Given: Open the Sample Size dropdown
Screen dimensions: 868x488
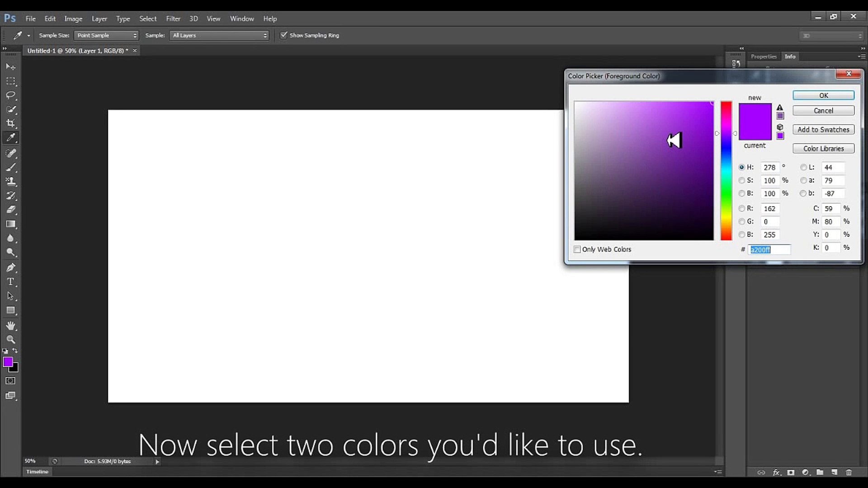Looking at the screenshot, I should (x=106, y=35).
